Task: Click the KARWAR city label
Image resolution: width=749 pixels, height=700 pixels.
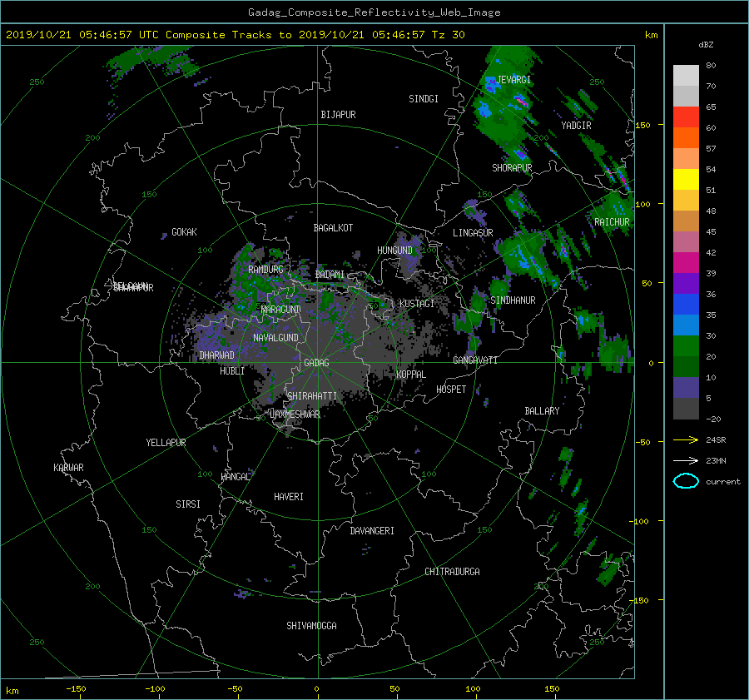Action: tap(68, 468)
